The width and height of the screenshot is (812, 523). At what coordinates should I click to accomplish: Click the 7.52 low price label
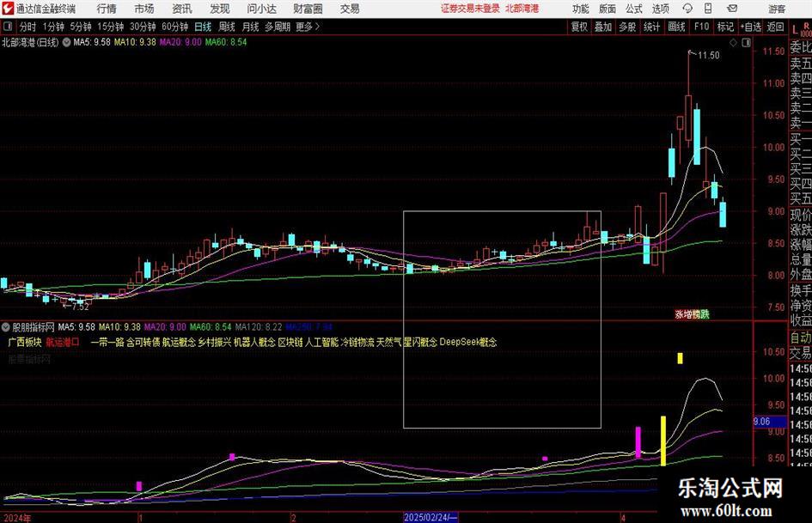80,307
